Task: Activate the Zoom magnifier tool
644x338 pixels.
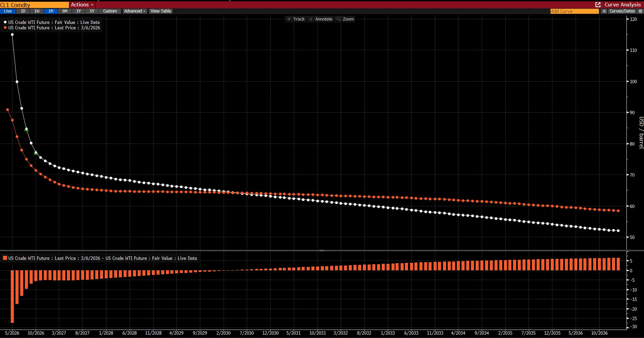Action: point(345,19)
